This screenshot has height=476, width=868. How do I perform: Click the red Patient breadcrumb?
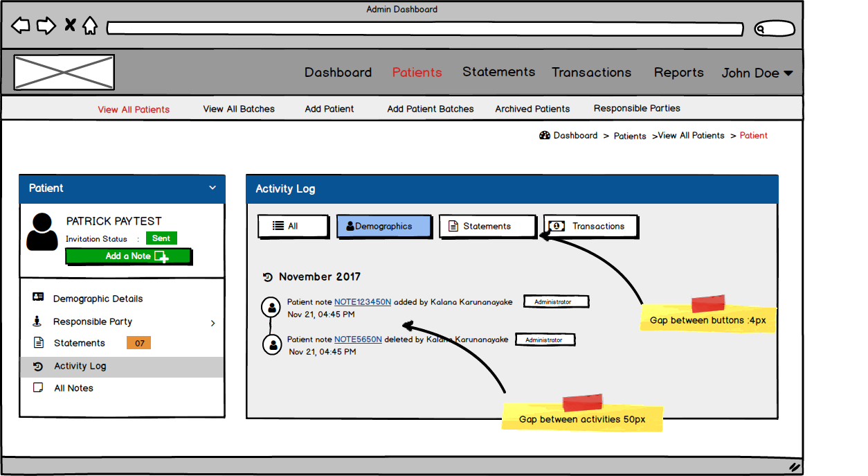point(754,136)
